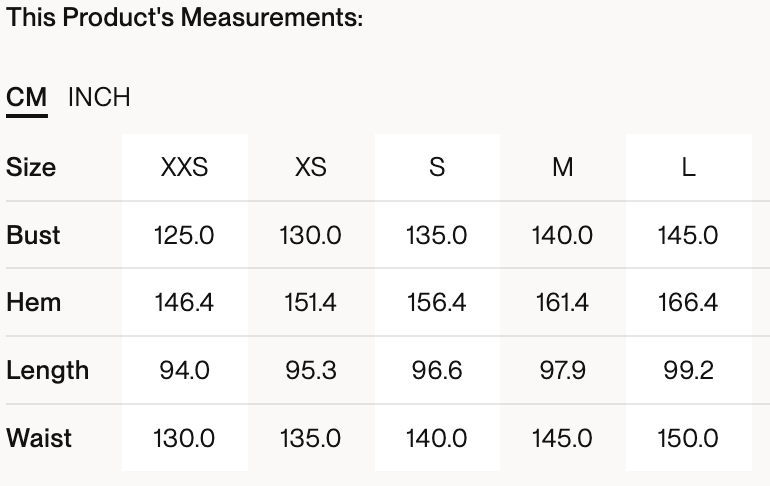Click the M size column header
This screenshot has height=486, width=770.
coord(563,167)
